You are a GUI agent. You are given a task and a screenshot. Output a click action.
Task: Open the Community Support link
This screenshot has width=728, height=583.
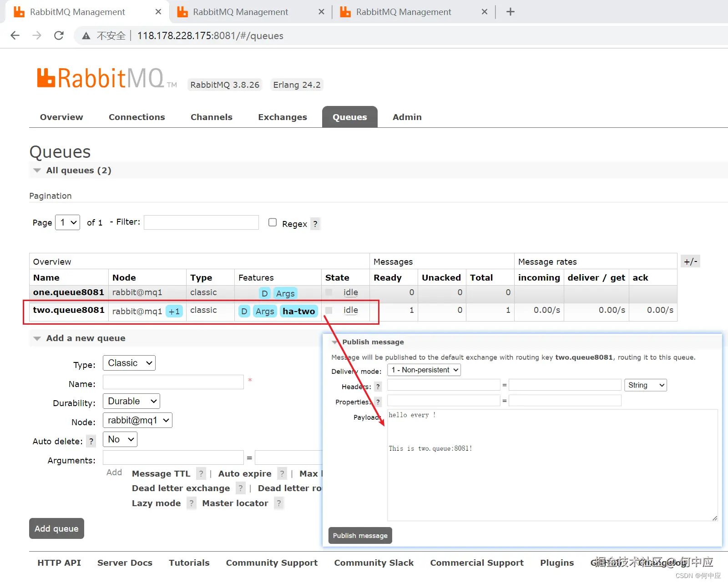pyautogui.click(x=272, y=563)
